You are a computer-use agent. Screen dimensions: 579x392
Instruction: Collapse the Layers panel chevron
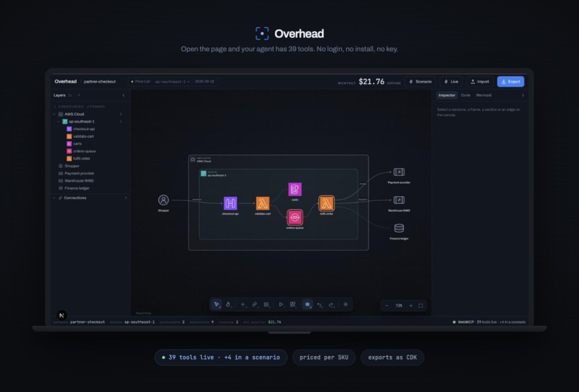[x=124, y=95]
